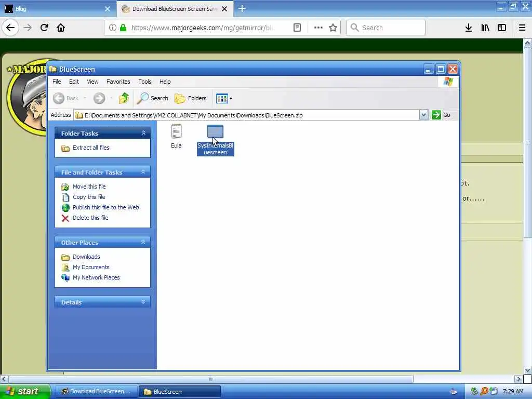Open View menu in BlueScreen window
The width and height of the screenshot is (532, 399).
tap(92, 82)
